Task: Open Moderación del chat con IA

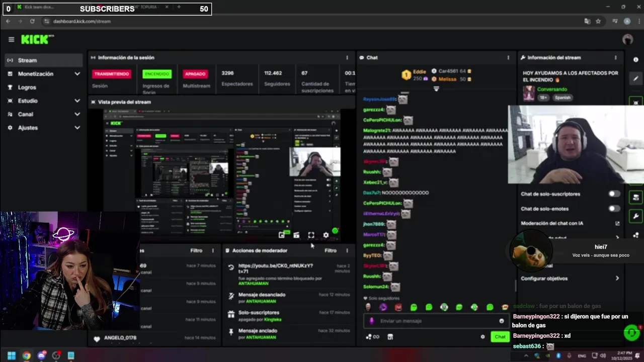Action: tap(570, 223)
